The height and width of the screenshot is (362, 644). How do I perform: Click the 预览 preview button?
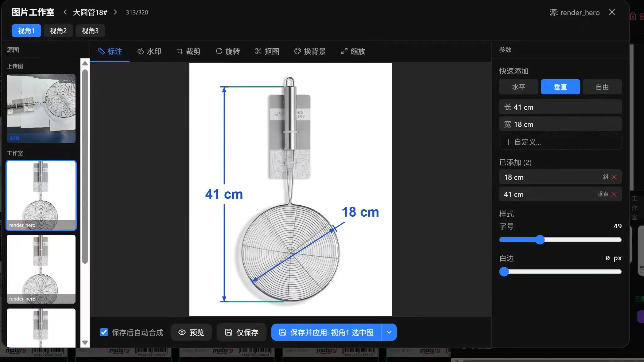[x=191, y=332]
